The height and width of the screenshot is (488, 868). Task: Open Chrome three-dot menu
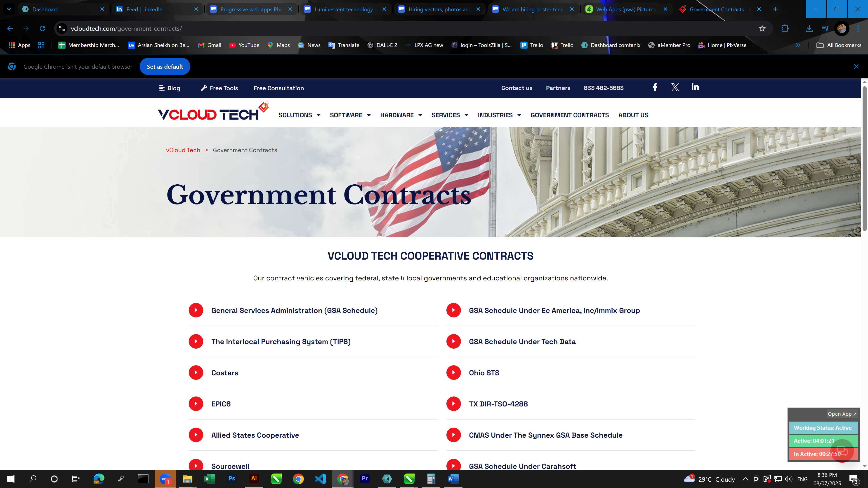(858, 29)
